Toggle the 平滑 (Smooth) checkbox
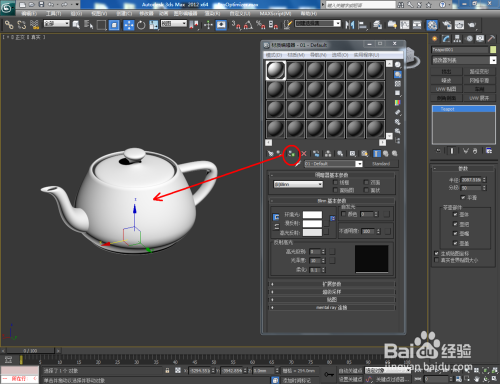The width and height of the screenshot is (500, 384). click(x=463, y=198)
